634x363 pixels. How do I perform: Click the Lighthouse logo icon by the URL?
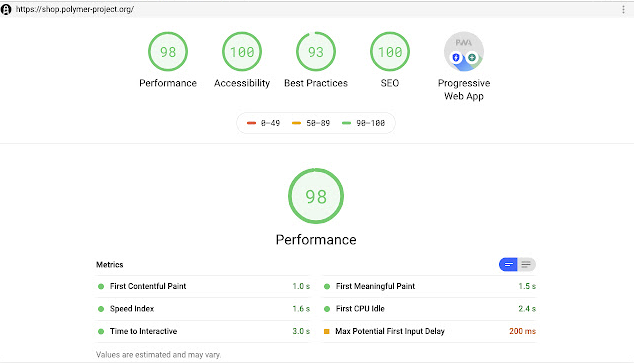6,9
